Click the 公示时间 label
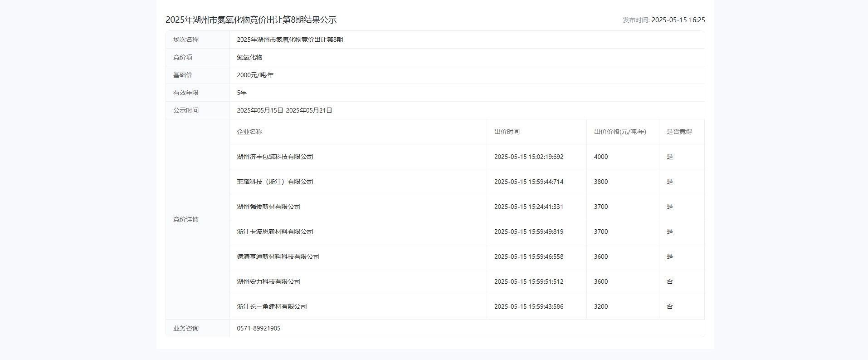 (x=186, y=110)
